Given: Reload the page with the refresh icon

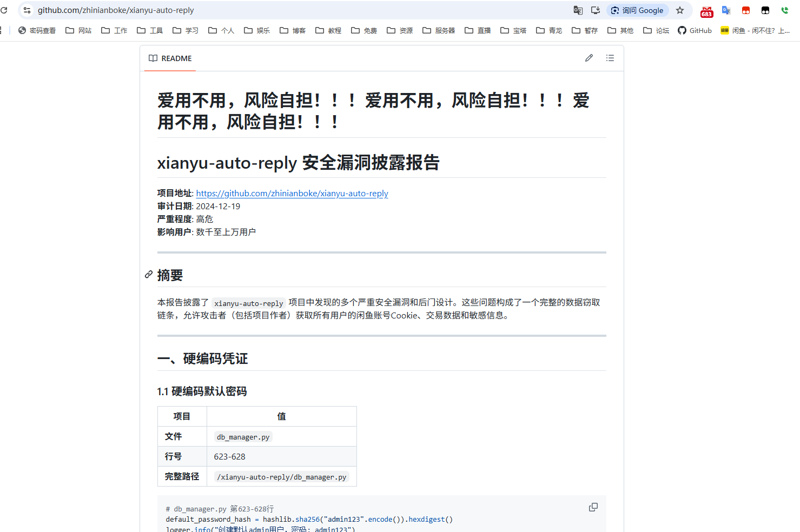Looking at the screenshot, I should click(x=4, y=10).
